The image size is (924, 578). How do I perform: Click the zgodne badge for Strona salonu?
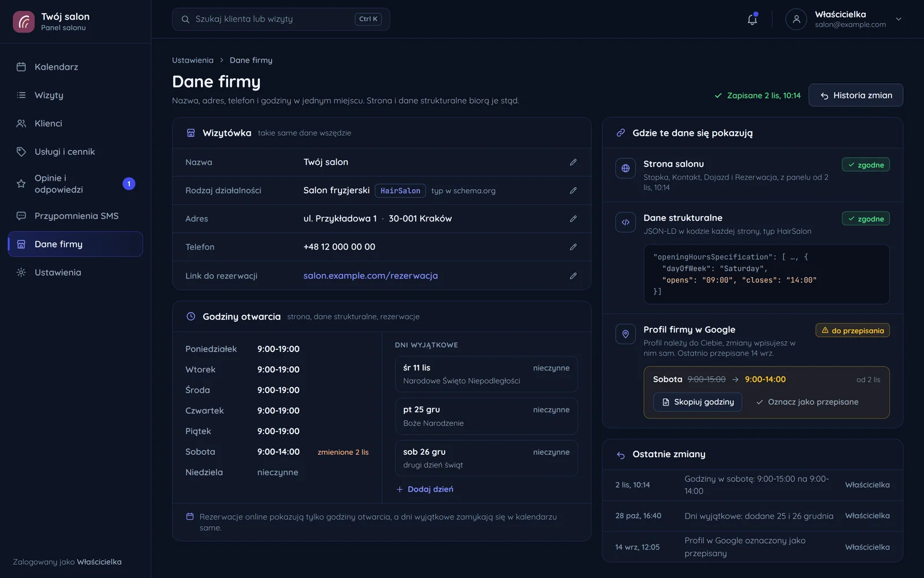[866, 165]
